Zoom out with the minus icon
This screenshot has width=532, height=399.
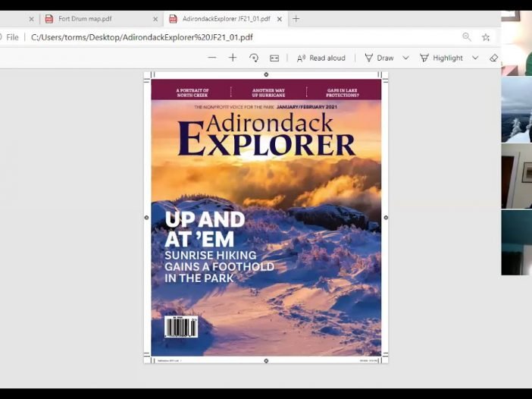(x=212, y=58)
